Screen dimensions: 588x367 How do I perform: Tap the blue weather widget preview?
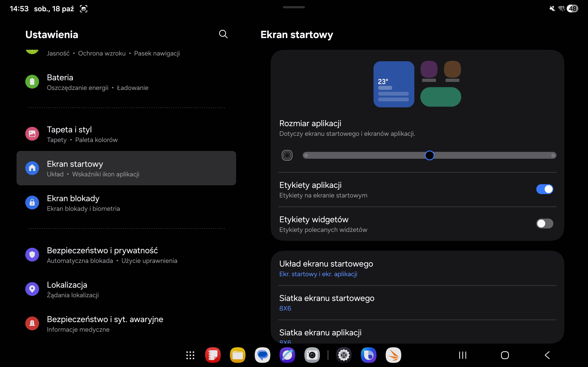[x=394, y=84]
